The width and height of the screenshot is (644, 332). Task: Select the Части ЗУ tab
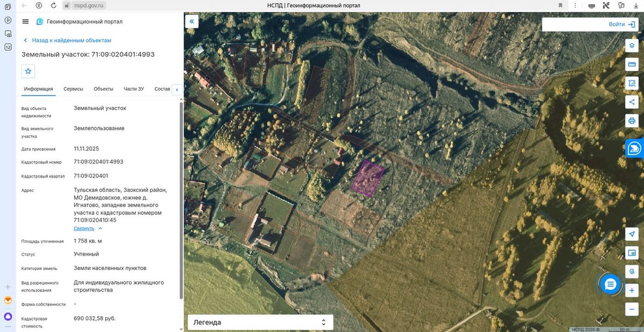134,89
